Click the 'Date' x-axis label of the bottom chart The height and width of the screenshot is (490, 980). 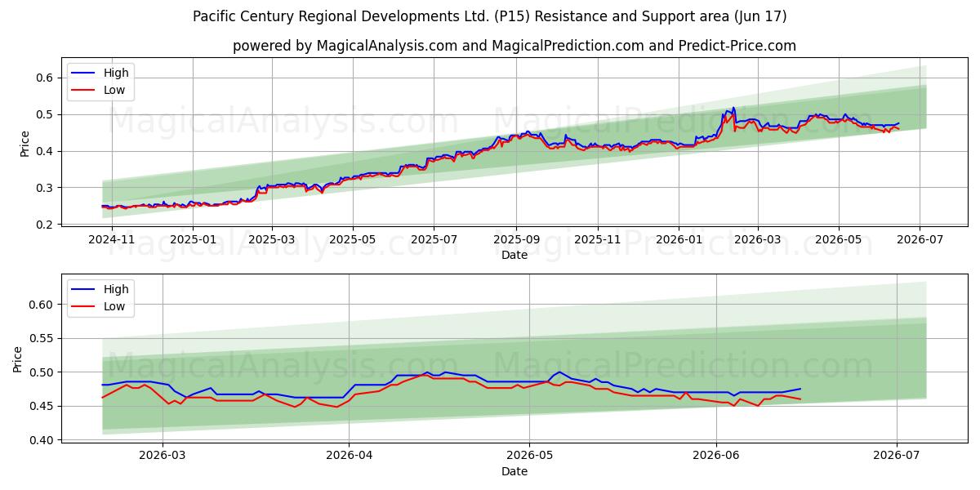pos(514,471)
